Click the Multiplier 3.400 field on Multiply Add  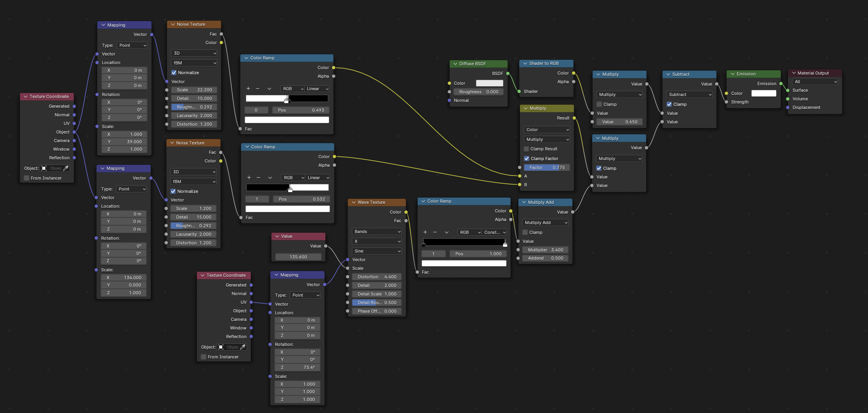tap(545, 250)
